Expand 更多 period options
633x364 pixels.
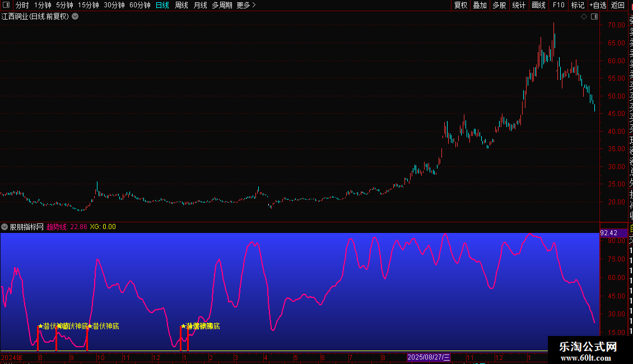[246, 5]
